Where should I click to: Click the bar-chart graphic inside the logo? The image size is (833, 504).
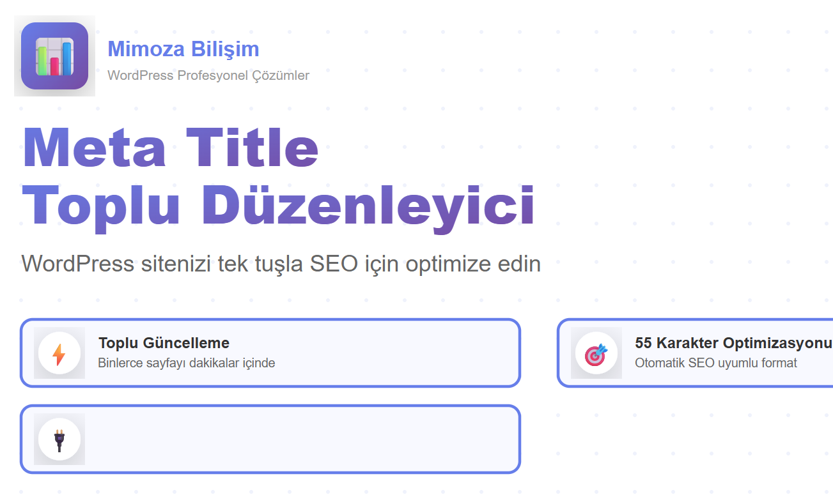[54, 57]
